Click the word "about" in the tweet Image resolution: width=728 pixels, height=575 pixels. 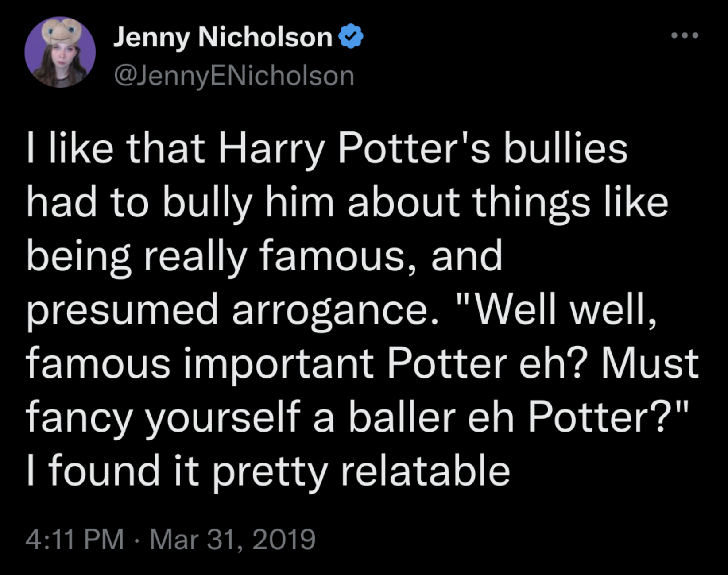click(x=403, y=203)
